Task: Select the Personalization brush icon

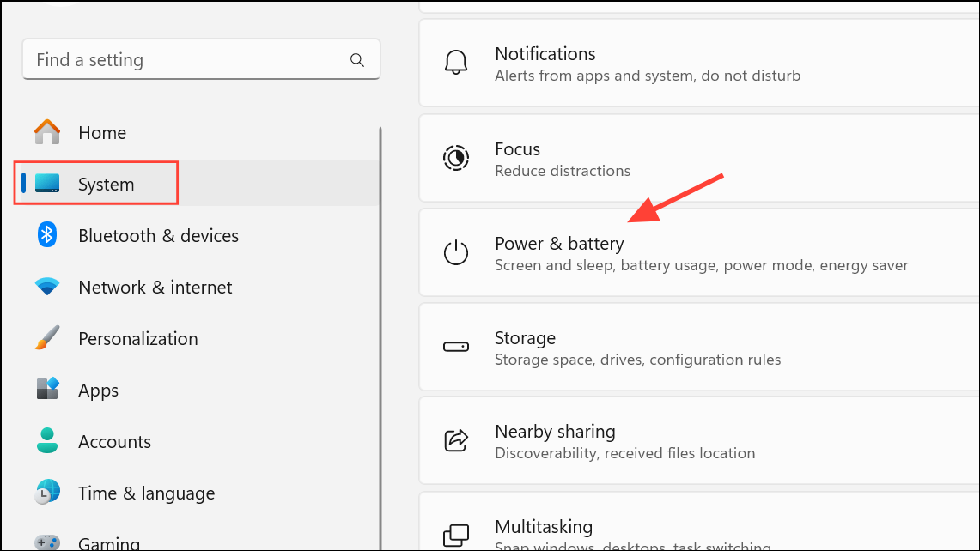Action: [x=46, y=338]
